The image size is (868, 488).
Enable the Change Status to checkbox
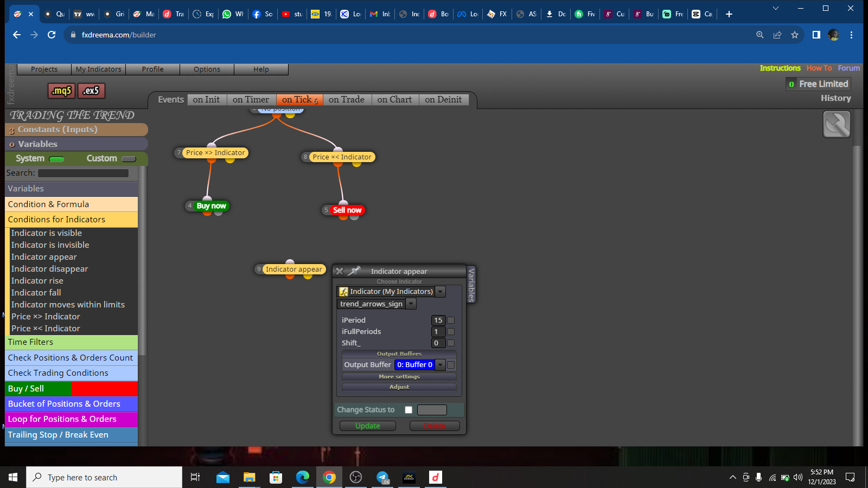coord(409,410)
